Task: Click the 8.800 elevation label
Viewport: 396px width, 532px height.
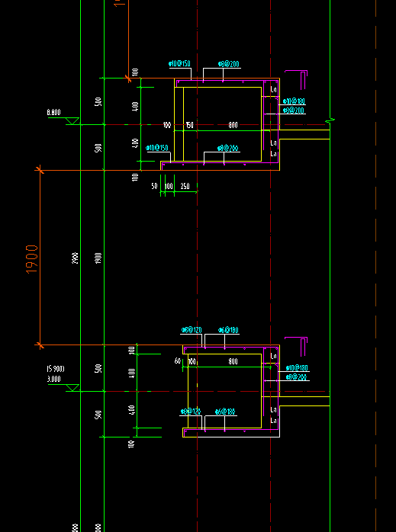Action: pyautogui.click(x=54, y=112)
